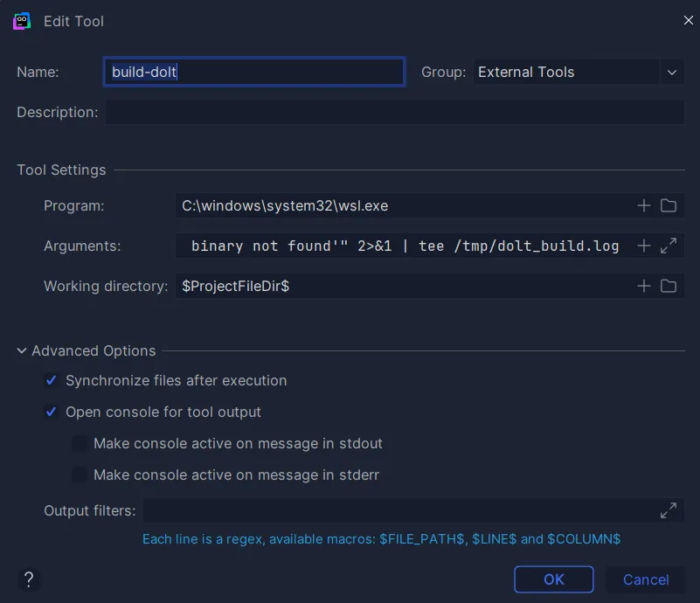This screenshot has width=700, height=603.
Task: Click the GoLand logo in the dialog
Action: [x=21, y=20]
